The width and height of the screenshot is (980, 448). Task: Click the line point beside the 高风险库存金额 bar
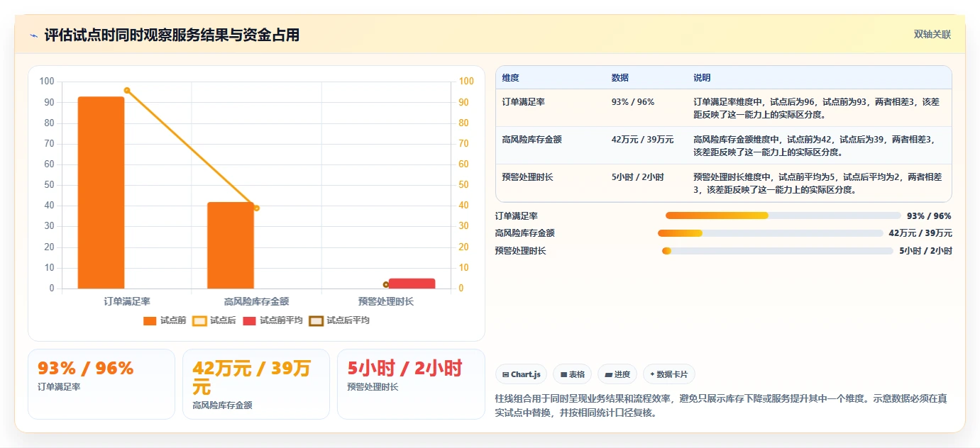(x=256, y=208)
